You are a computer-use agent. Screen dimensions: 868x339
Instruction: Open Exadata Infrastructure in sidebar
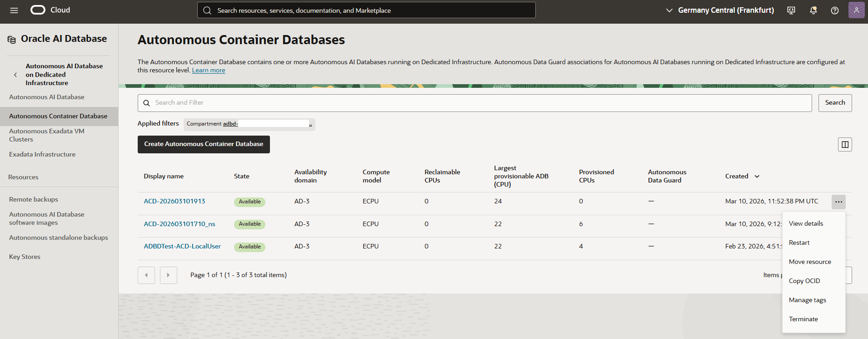(42, 154)
